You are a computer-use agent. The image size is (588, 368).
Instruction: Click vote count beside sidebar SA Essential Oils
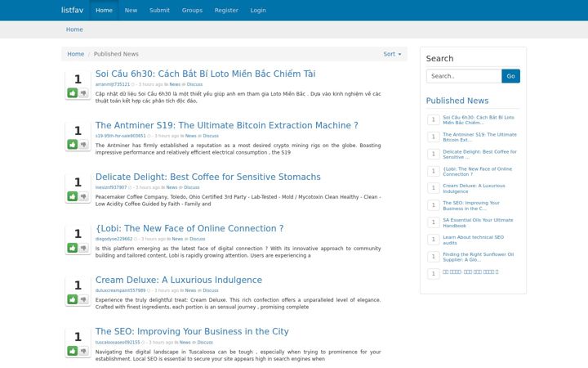tap(434, 222)
